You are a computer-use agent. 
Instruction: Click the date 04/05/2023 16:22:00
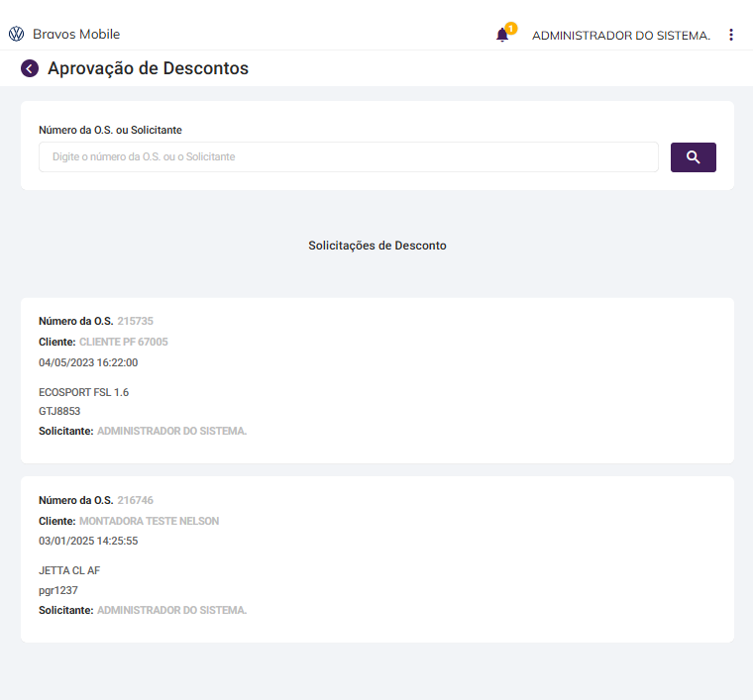click(x=88, y=362)
